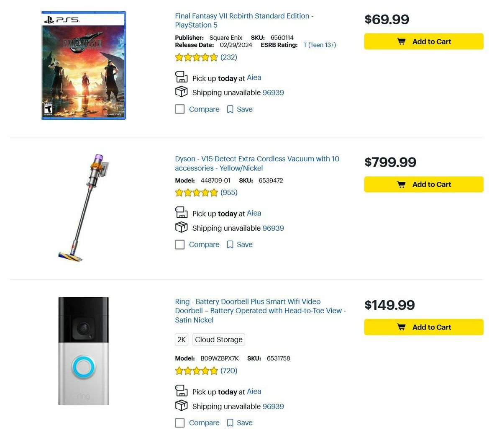Add the Ring Battery Doorbell Plus to cart
502x448 pixels.
tap(423, 327)
